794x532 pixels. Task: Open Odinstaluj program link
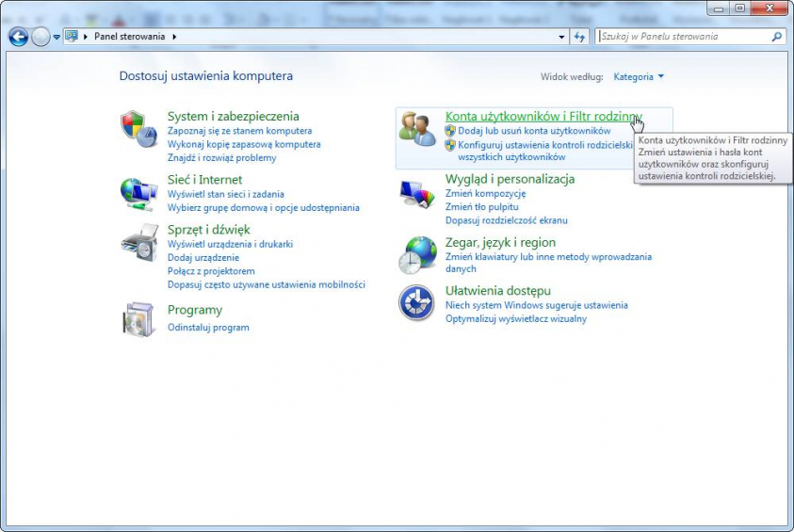[208, 328]
